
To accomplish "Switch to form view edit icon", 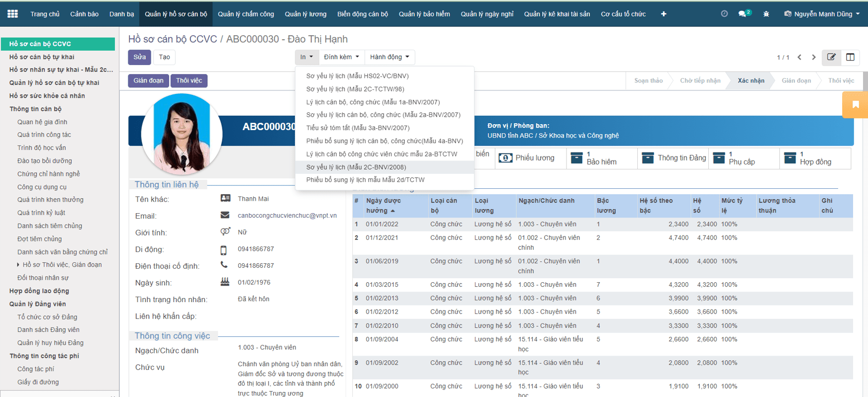I will click(x=831, y=57).
